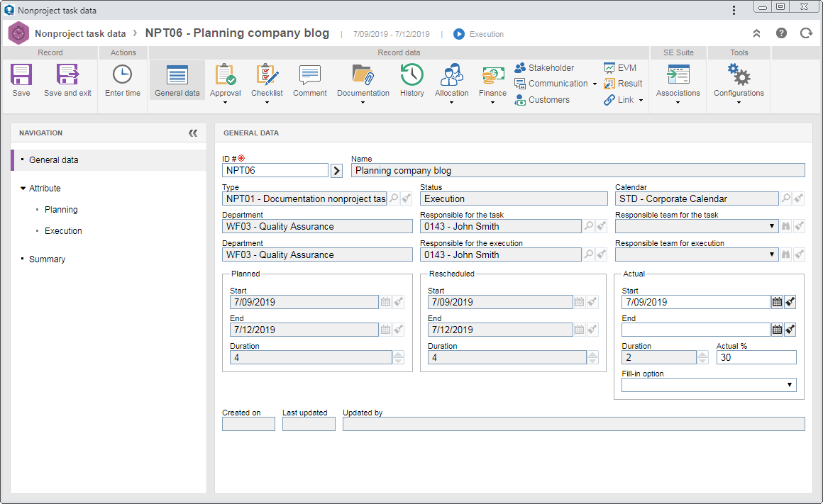The image size is (823, 504).
Task: Expand Approval dropdown arrow
Action: tap(225, 103)
